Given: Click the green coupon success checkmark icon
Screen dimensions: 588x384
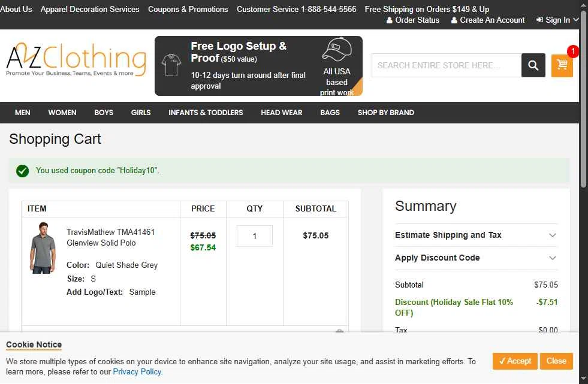Looking at the screenshot, I should click(x=23, y=171).
